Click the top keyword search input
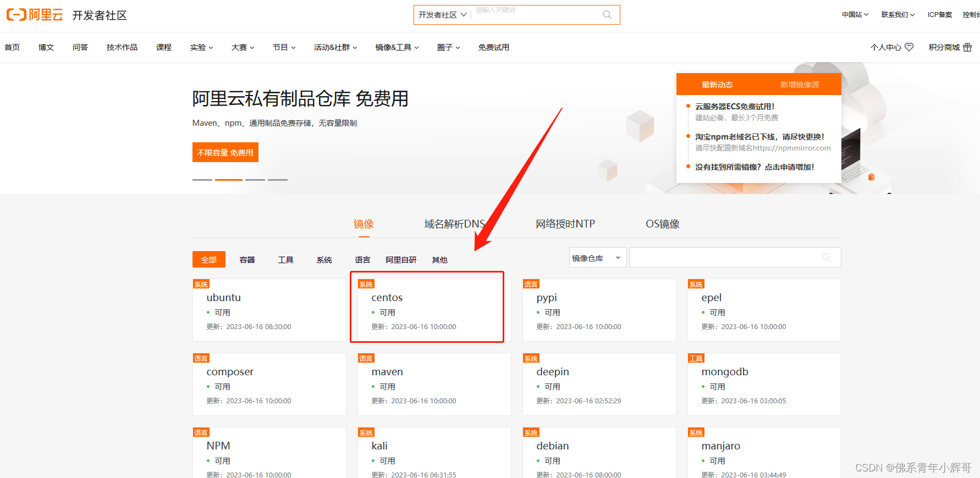 pos(536,15)
